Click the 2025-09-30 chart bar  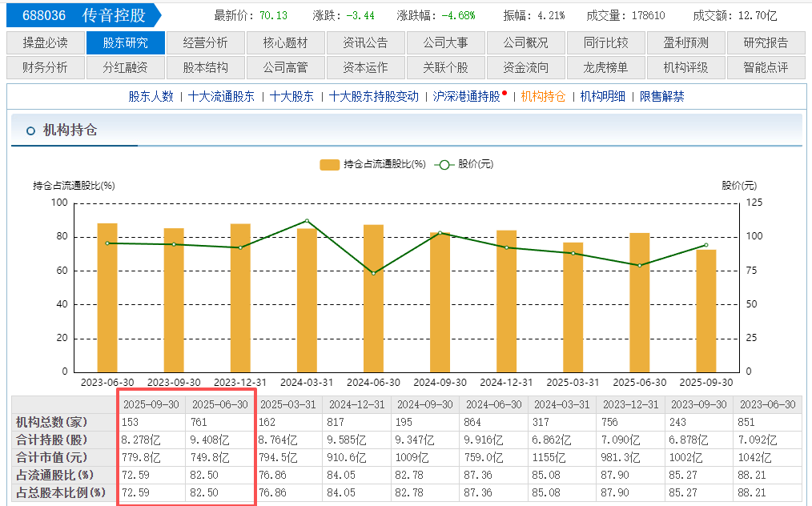706,311
